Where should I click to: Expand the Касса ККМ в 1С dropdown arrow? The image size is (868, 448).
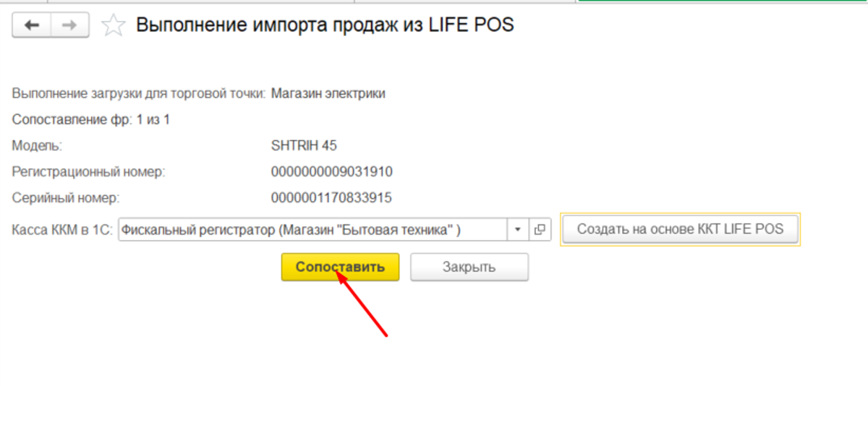click(x=517, y=230)
